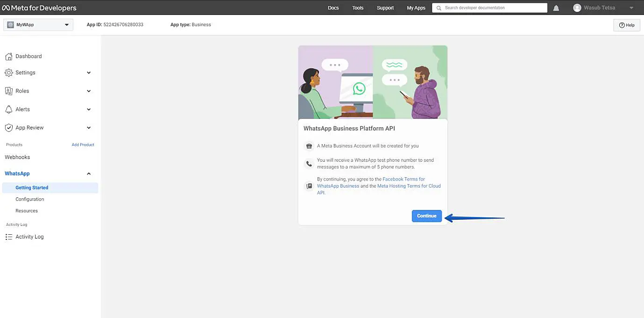Select Configuration under WhatsApp
This screenshot has height=318, width=644.
[30, 199]
